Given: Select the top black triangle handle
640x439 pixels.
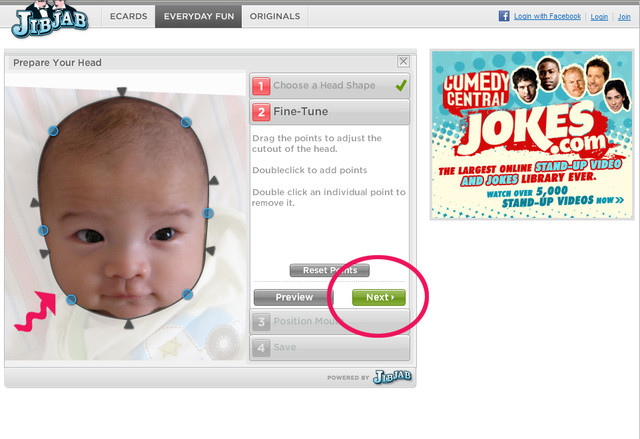Looking at the screenshot, I should point(121,91).
